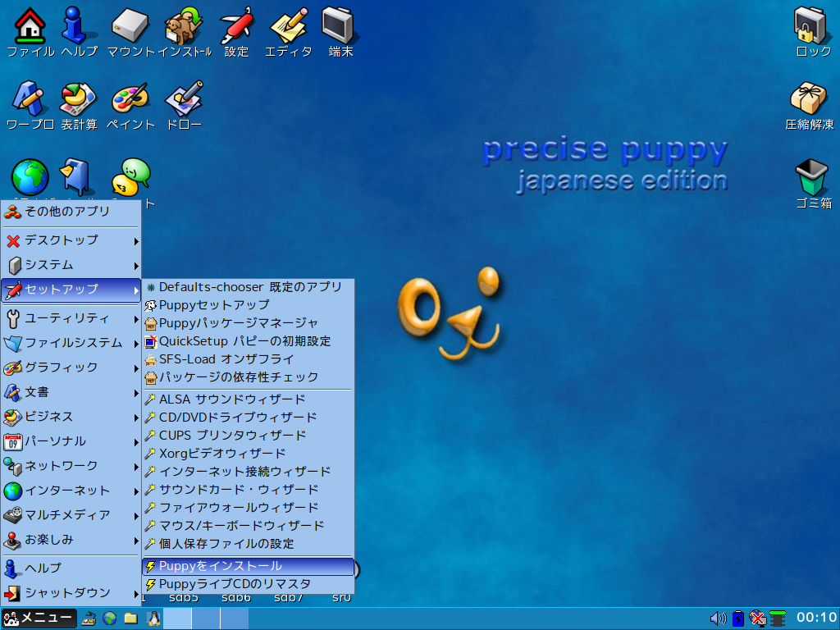
Task: Click the taskbar show-desktop icon
Action: pyautogui.click(x=89, y=619)
